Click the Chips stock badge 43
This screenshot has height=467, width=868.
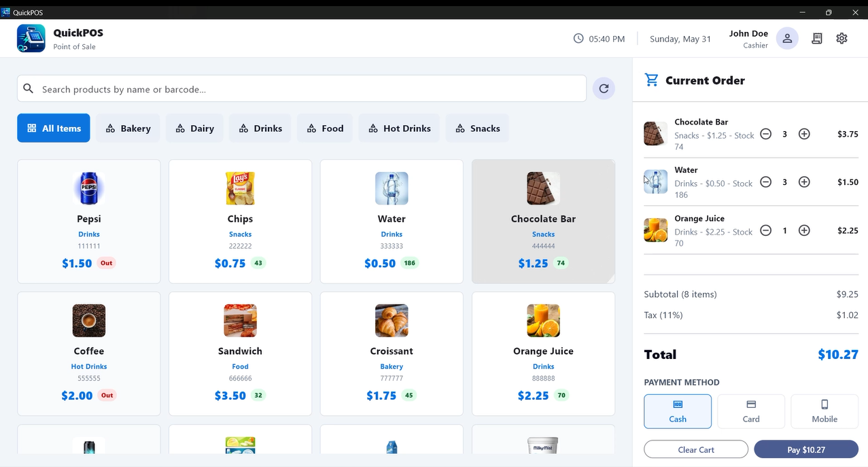(258, 263)
